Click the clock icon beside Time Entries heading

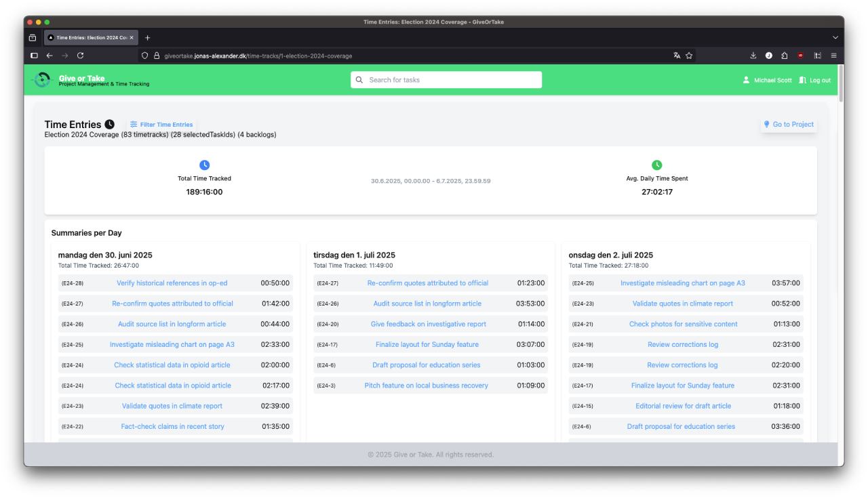coord(110,125)
